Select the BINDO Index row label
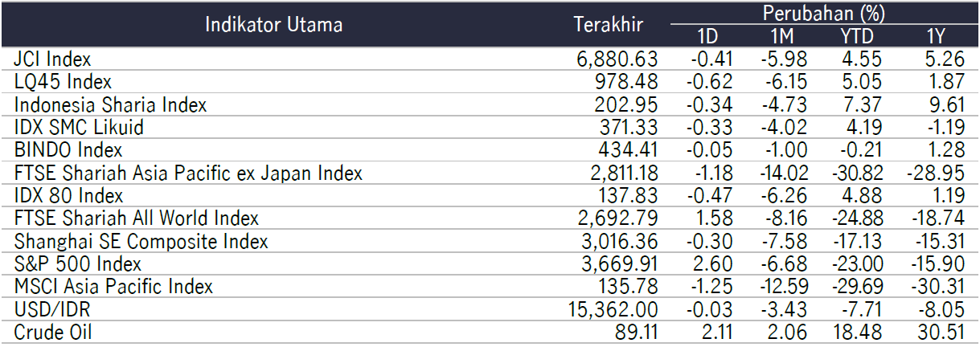This screenshot has height=347, width=980. click(x=68, y=149)
